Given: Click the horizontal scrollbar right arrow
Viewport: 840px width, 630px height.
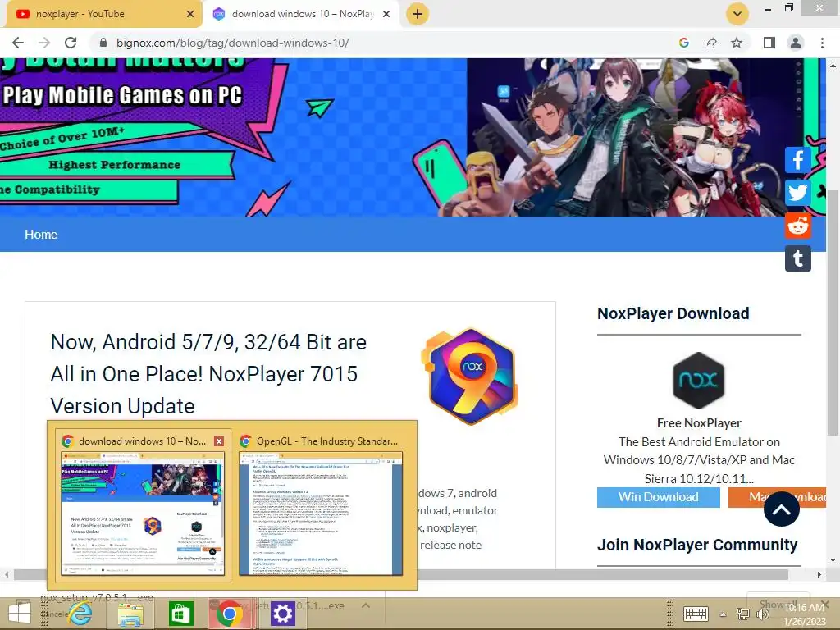Looking at the screenshot, I should point(819,574).
